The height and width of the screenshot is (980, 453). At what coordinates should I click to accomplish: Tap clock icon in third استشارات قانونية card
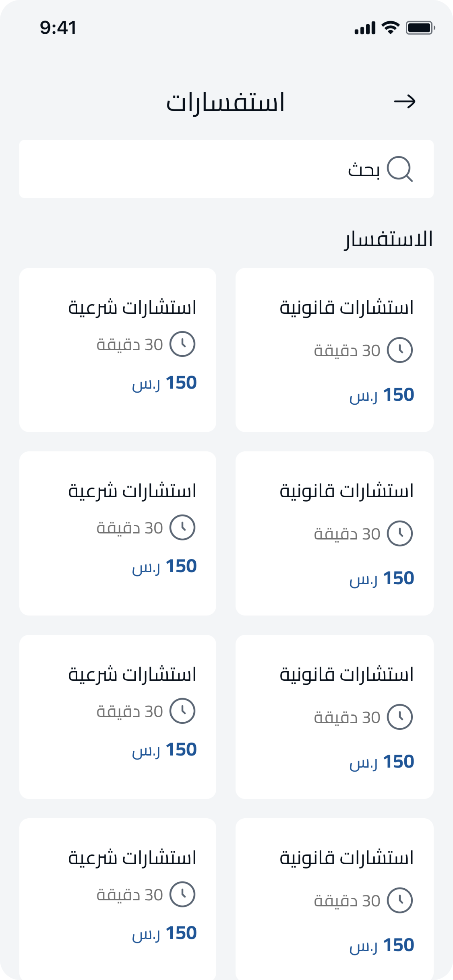(399, 717)
